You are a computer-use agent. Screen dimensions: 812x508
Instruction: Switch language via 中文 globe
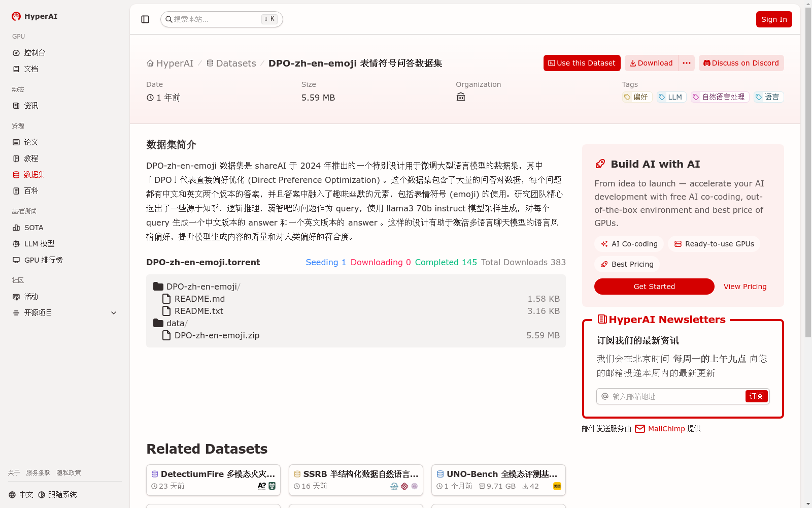pyautogui.click(x=21, y=495)
